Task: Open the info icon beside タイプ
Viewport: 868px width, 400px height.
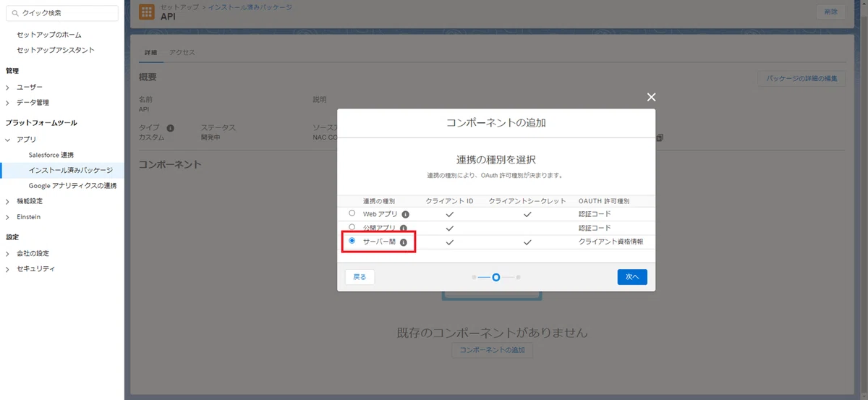Action: coord(170,127)
